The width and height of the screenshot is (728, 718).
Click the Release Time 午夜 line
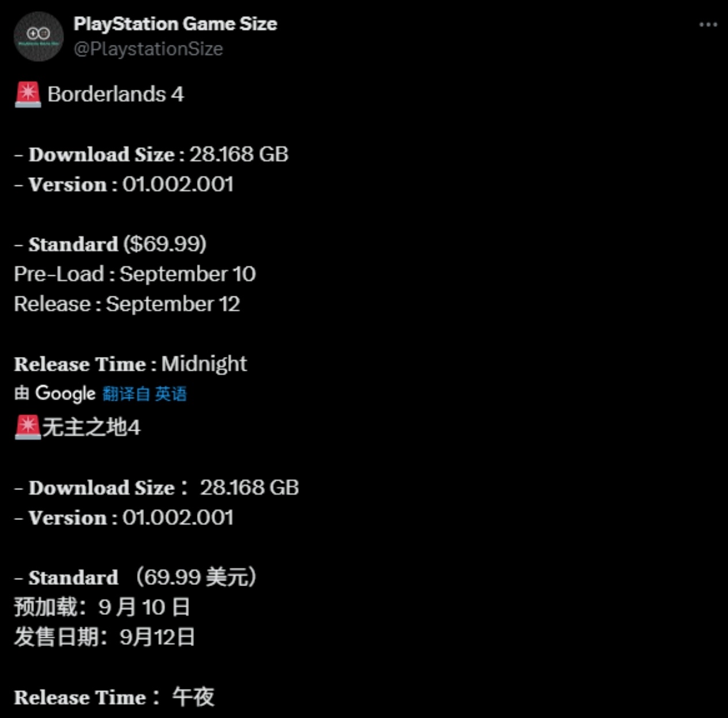click(114, 697)
